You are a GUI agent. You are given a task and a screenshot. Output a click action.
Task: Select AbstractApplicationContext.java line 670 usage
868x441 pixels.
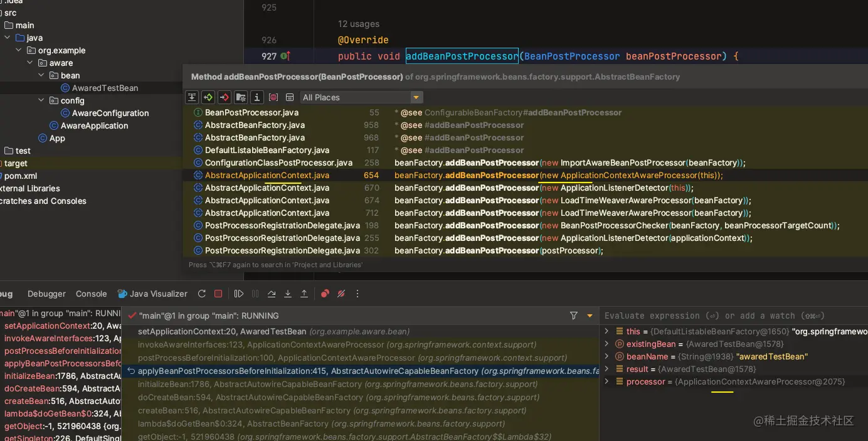[x=525, y=188]
